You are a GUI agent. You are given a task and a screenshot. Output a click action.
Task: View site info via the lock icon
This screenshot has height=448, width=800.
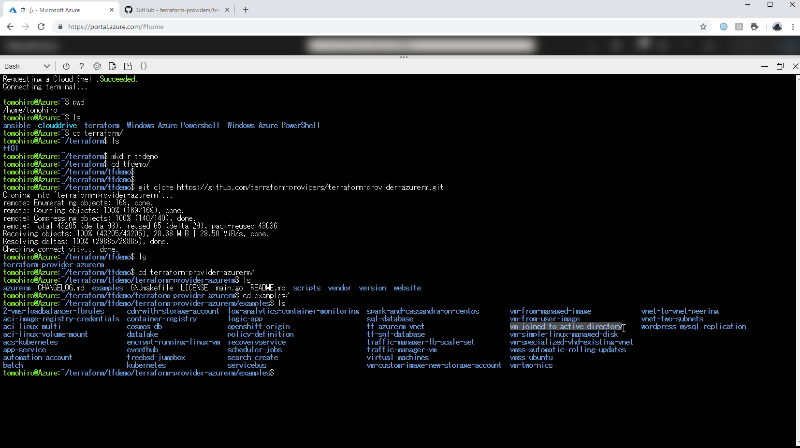point(60,27)
